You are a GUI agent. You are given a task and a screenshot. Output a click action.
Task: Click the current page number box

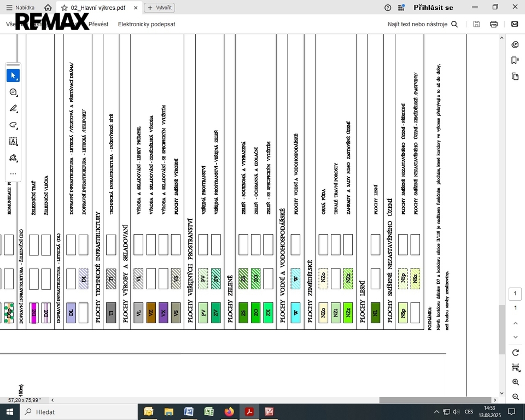coord(515,294)
